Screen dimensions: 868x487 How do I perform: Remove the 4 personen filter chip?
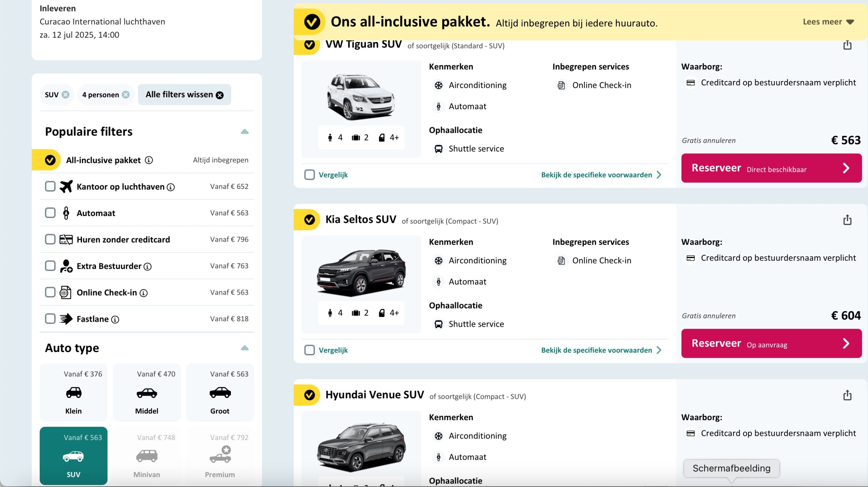tap(126, 95)
